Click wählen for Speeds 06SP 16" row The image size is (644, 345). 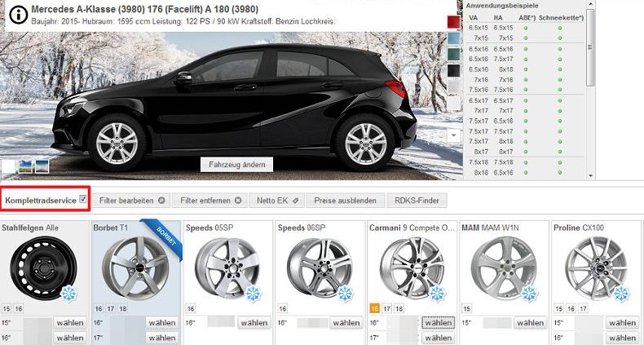click(x=346, y=323)
